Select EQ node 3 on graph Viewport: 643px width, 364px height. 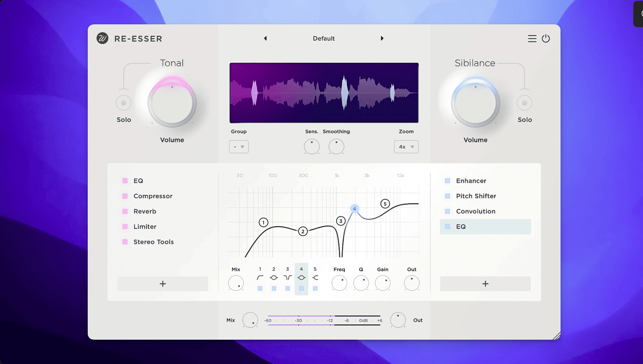(341, 221)
